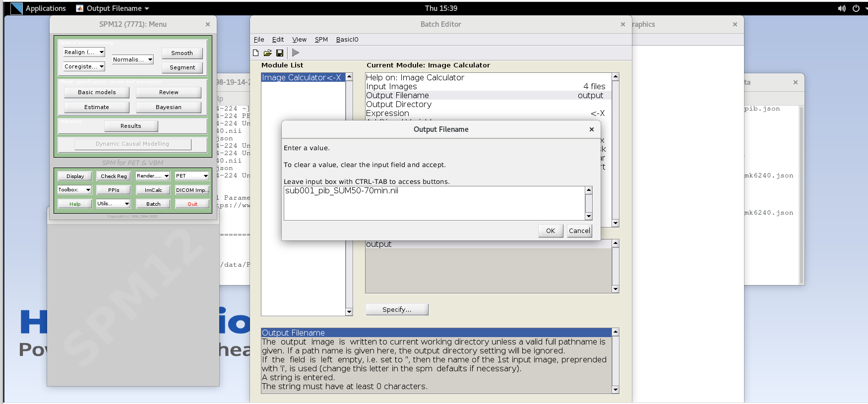Click the ImCalc button

[153, 190]
